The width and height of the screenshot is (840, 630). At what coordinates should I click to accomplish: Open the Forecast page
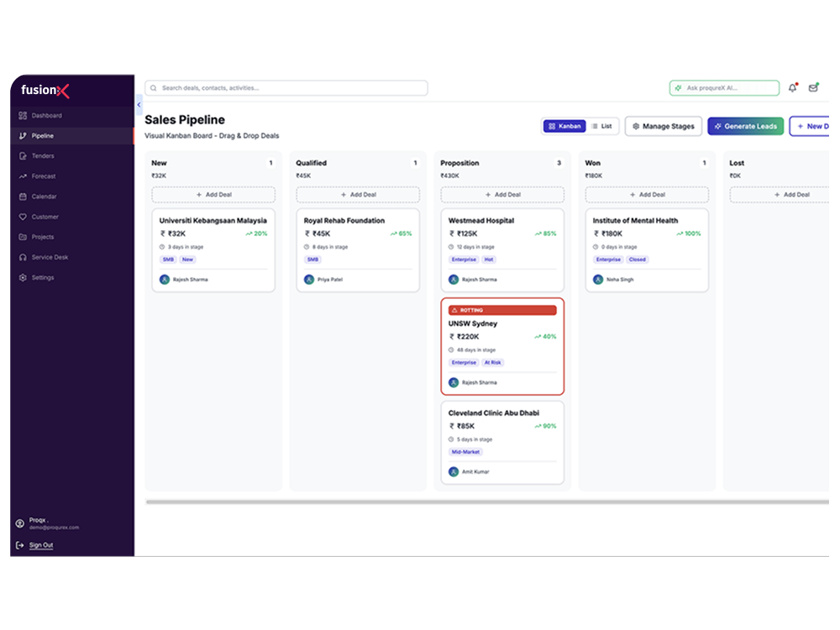pos(71,176)
